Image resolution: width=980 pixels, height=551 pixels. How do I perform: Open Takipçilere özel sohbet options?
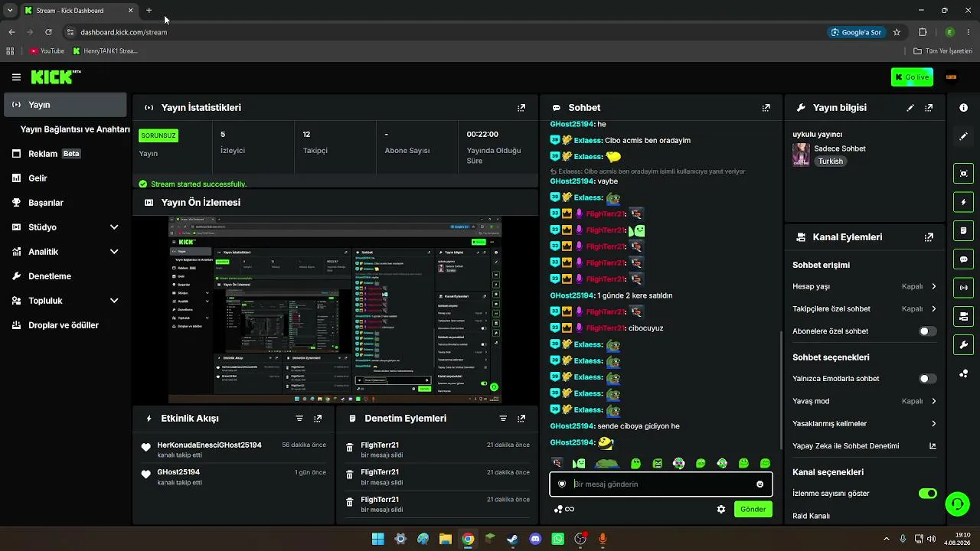[x=864, y=309]
